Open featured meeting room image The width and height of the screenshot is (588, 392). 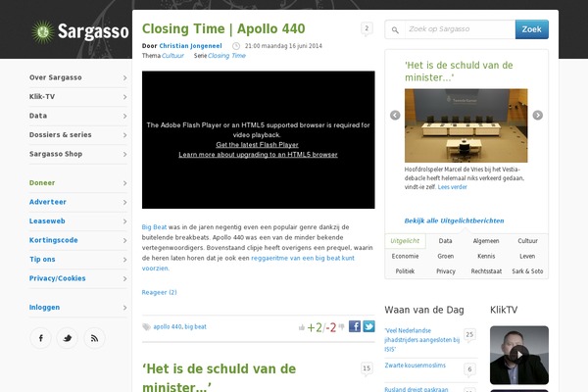tap(466, 125)
